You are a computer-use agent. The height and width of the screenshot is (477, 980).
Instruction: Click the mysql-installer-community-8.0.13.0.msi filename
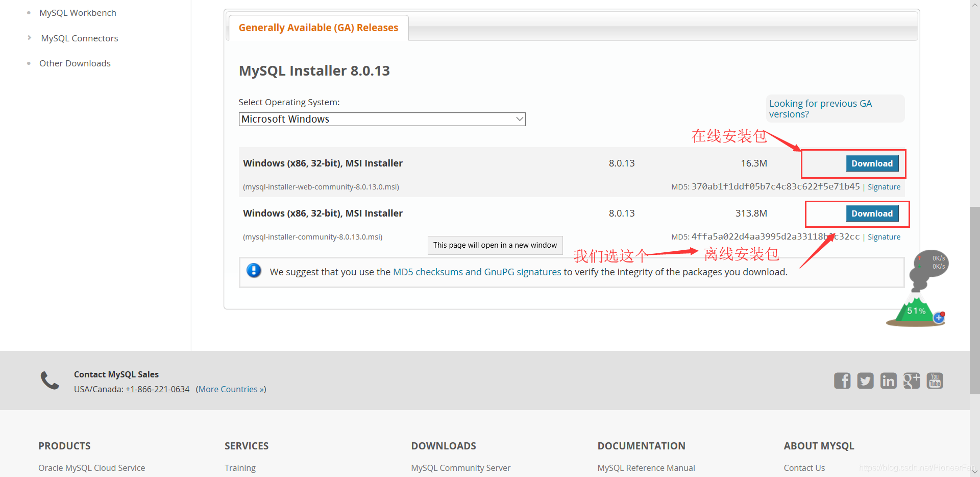click(312, 237)
